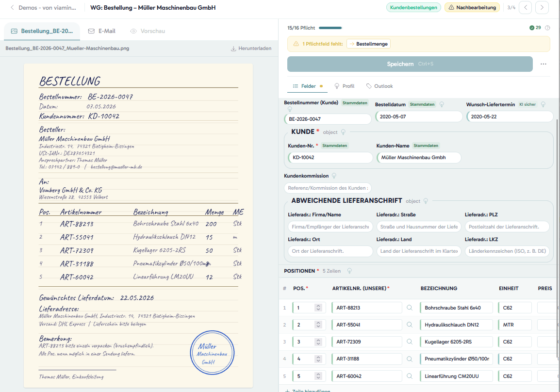The image size is (560, 392).
Task: Search article for ART-72309 magnifier icon
Action: tap(410, 342)
